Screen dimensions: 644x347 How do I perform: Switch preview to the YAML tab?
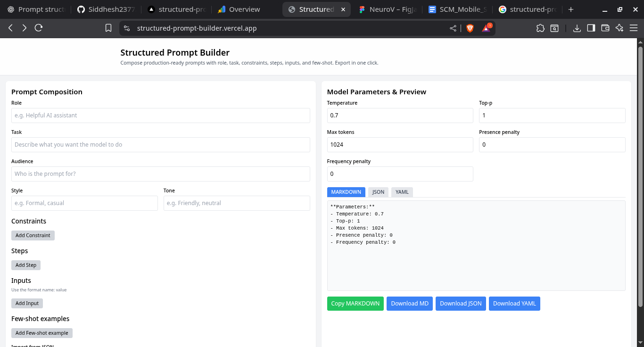[402, 192]
